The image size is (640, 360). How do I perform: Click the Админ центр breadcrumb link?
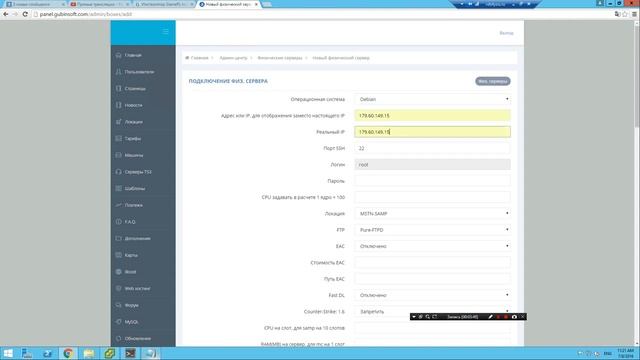pos(233,58)
